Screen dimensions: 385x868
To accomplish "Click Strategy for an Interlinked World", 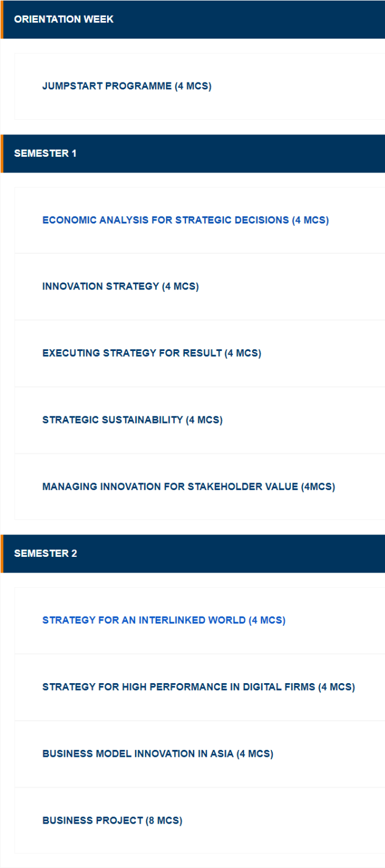I will tap(163, 620).
